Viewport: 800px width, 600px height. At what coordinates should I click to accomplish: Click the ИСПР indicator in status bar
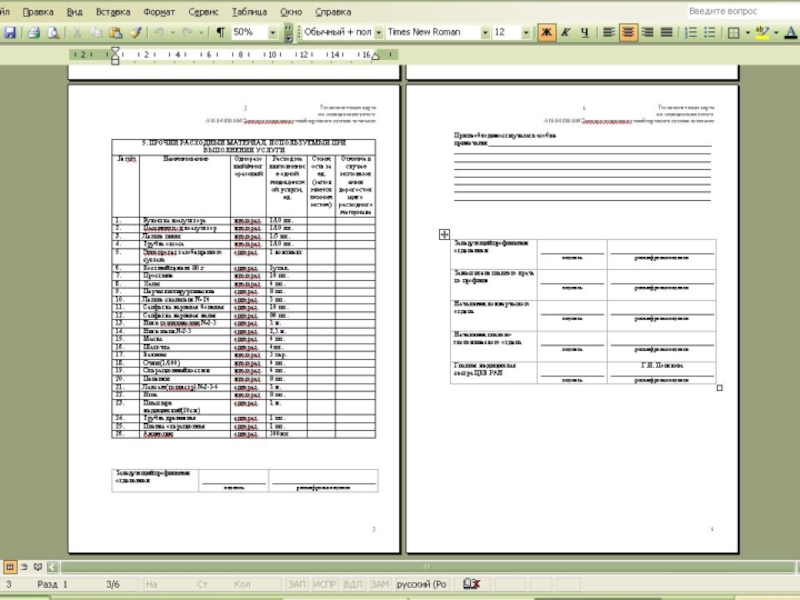[324, 583]
